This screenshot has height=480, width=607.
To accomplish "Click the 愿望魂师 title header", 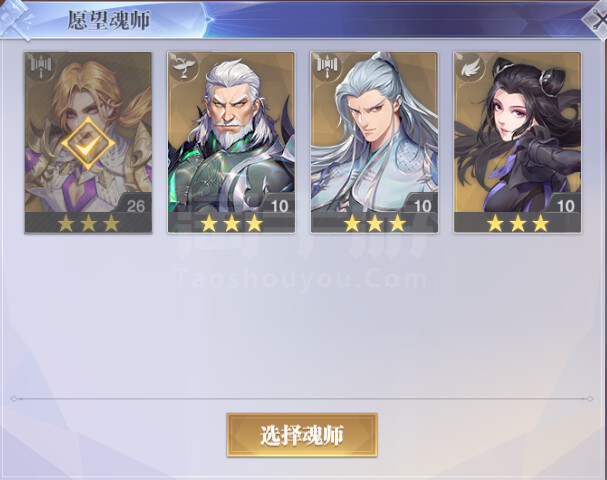I will 109,20.
